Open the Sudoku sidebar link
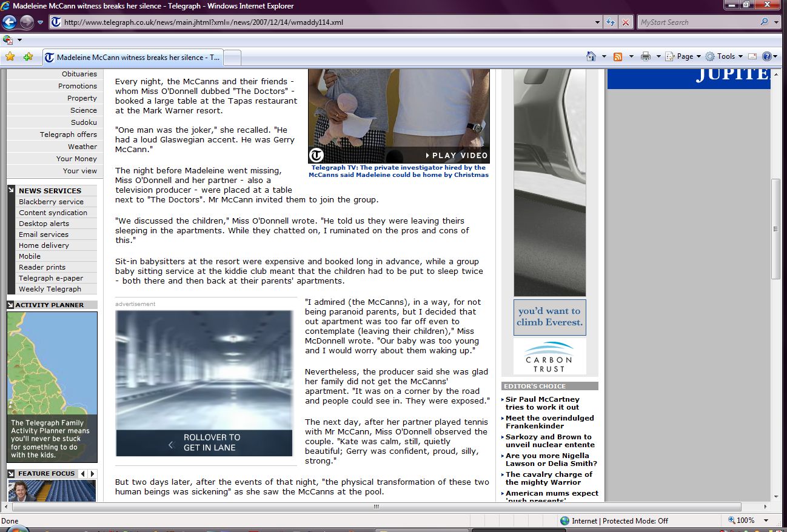Image resolution: width=787 pixels, height=532 pixels. tap(84, 122)
